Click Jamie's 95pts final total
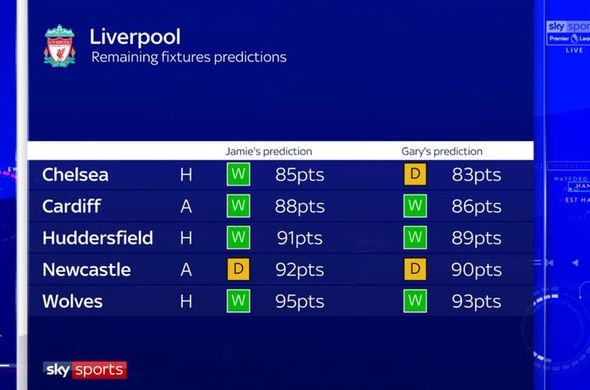 [300, 302]
